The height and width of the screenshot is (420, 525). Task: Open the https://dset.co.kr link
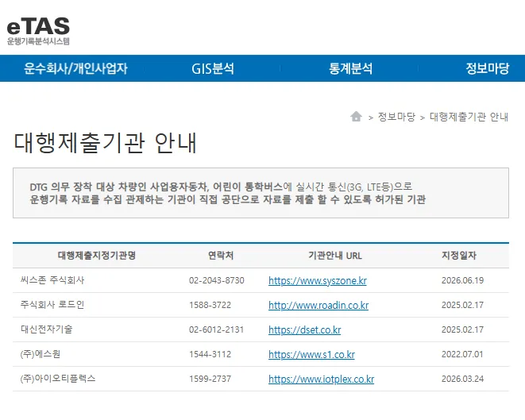pos(305,330)
